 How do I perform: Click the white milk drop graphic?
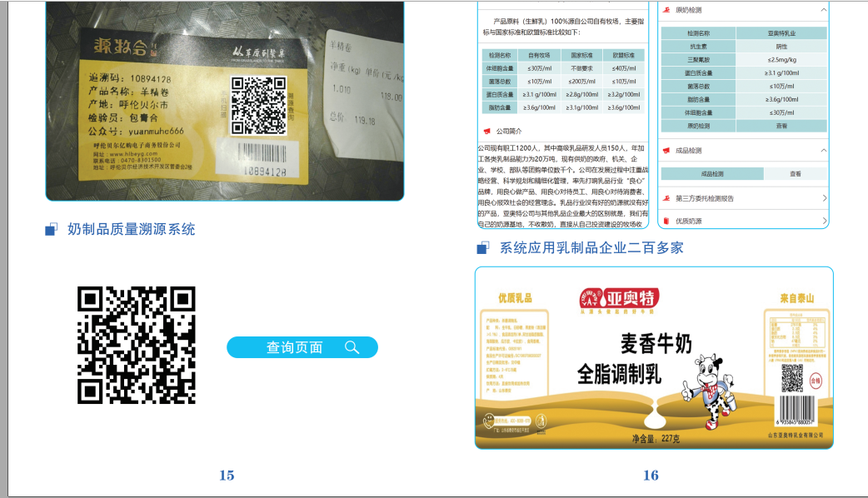tap(656, 415)
